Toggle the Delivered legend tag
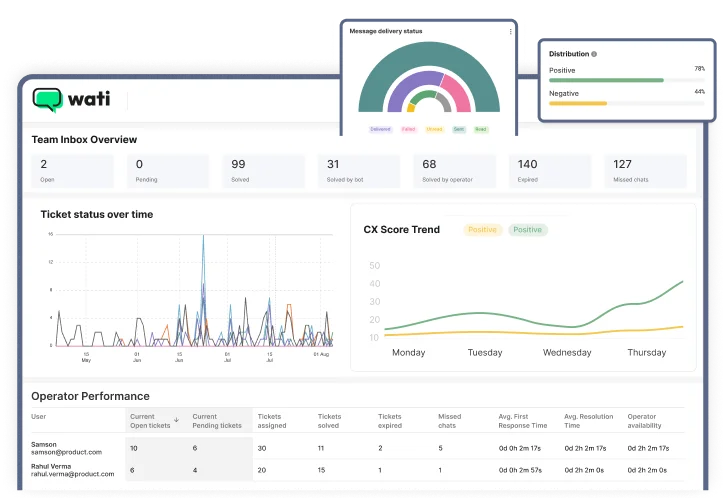 [380, 129]
